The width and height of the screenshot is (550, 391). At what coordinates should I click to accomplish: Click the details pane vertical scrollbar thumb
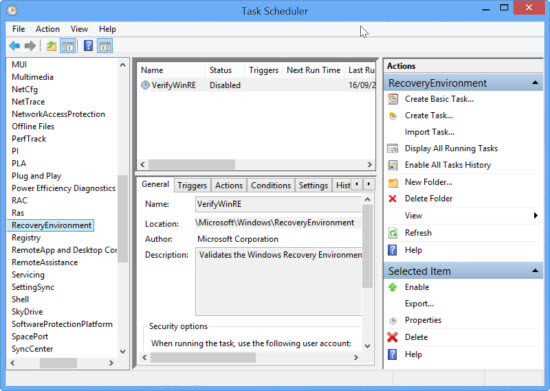point(367,246)
